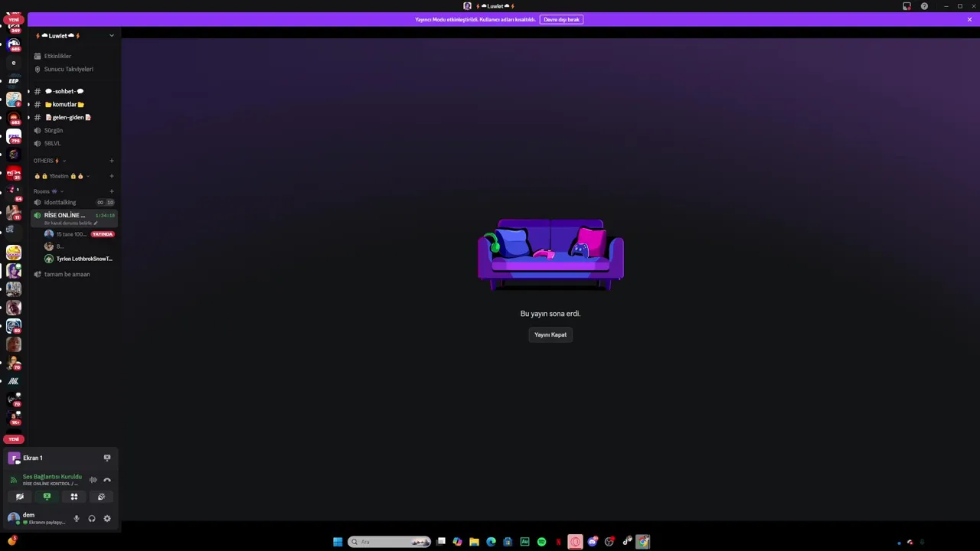This screenshot has height=551, width=980.
Task: Open the soundboard button
Action: tap(101, 497)
